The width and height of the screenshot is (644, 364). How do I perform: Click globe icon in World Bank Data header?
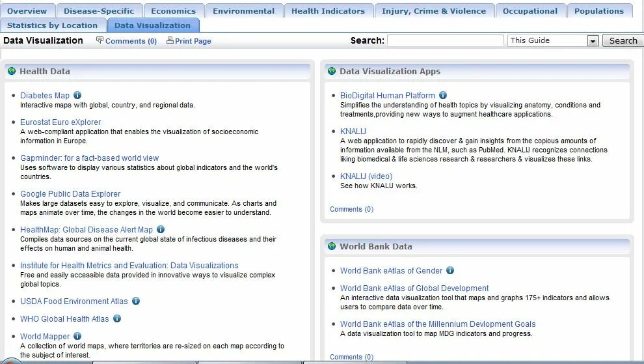332,246
